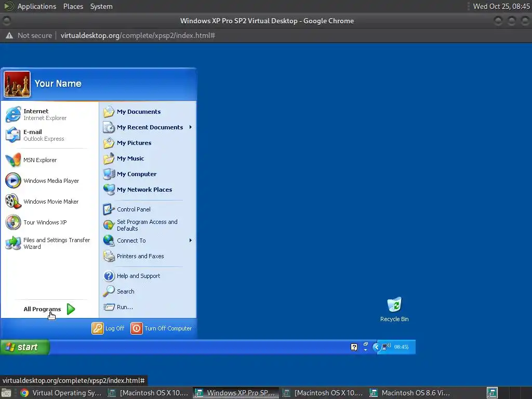Viewport: 532px width, 399px height.
Task: Click the user chess picture
Action: (x=17, y=84)
